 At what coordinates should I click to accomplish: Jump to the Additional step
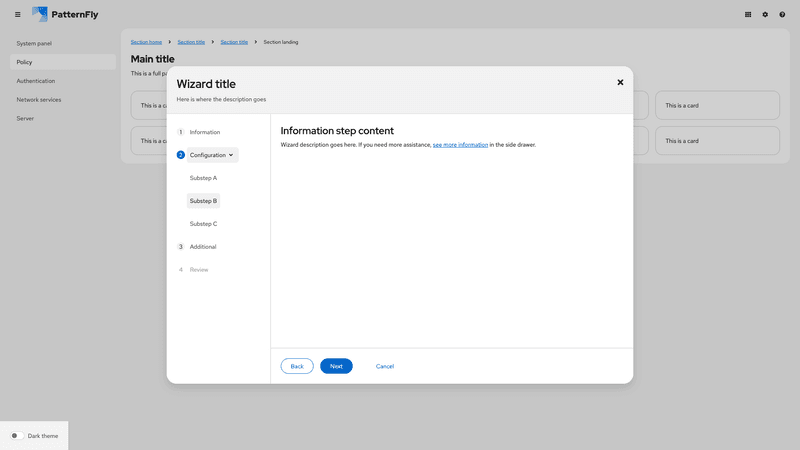tap(203, 247)
